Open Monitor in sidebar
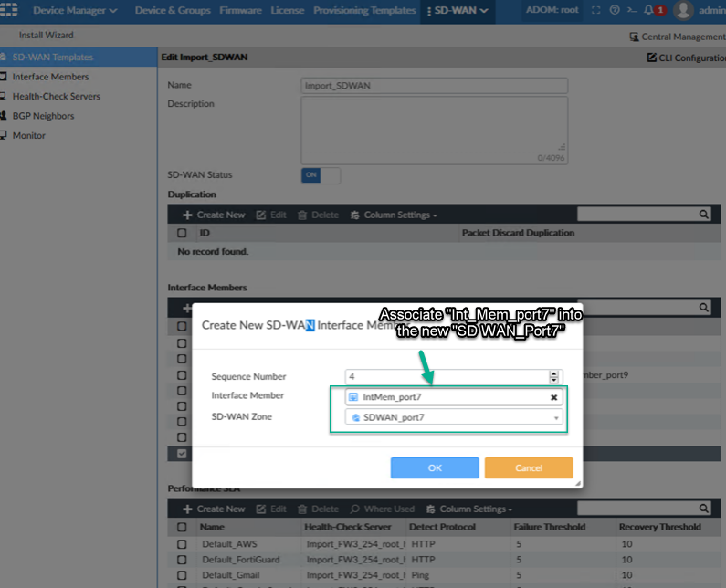Screen dimensions: 726x588 (28, 136)
